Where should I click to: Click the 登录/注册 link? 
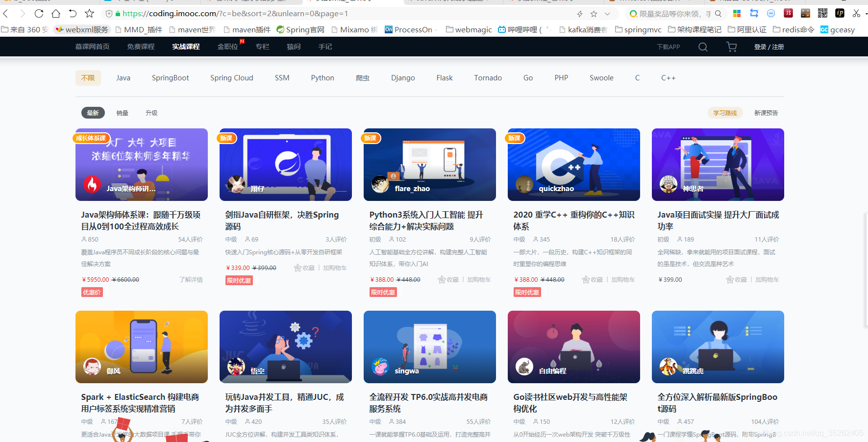769,47
